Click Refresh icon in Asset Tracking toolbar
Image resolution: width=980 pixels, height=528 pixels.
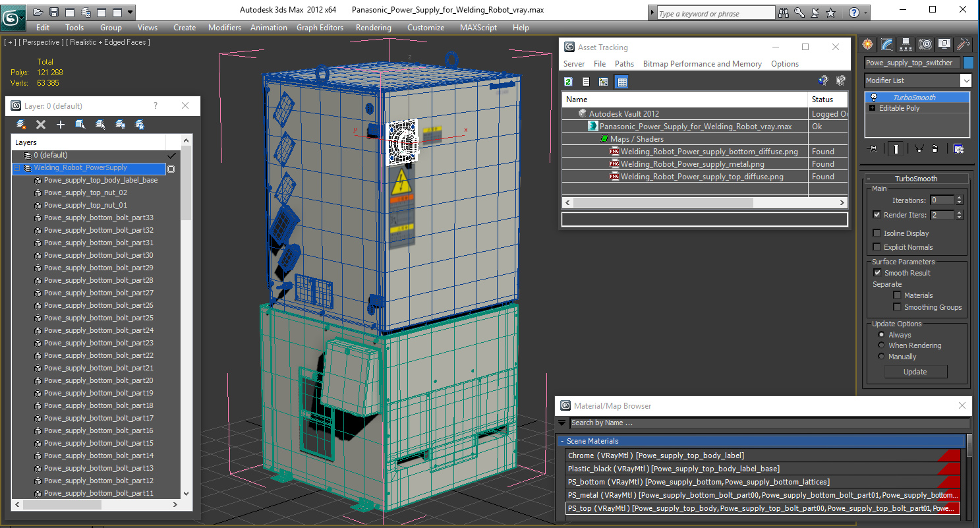569,82
